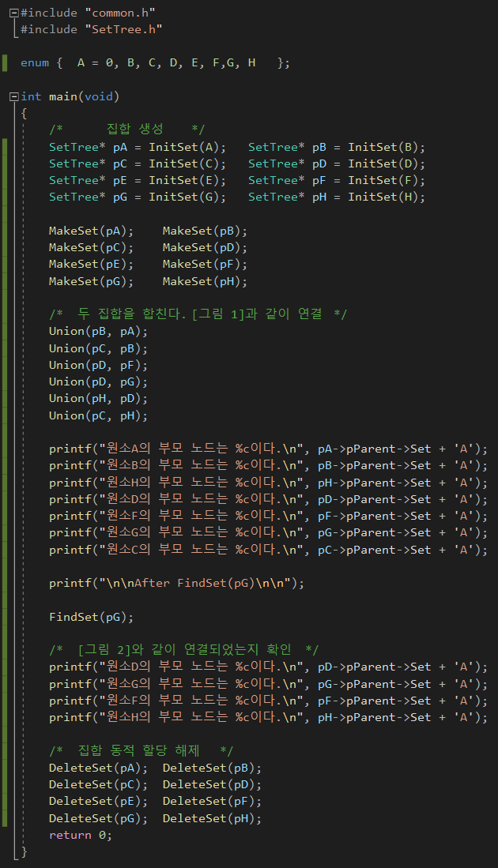Click the 'Union(pD, pF);' line
Screen dimensions: 498x868
(99, 366)
